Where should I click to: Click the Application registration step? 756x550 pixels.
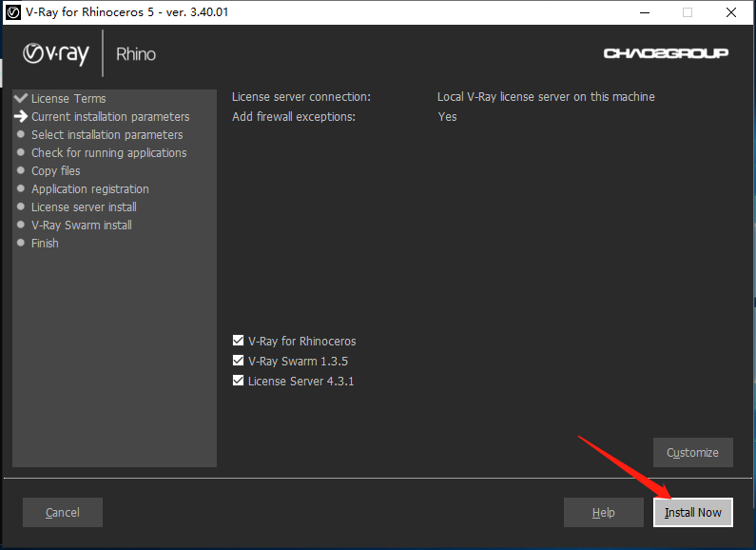coord(90,189)
